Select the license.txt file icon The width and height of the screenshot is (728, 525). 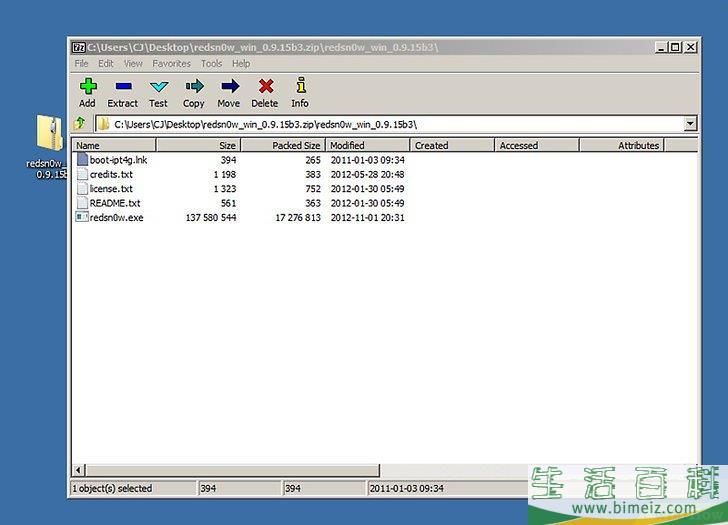tap(82, 188)
